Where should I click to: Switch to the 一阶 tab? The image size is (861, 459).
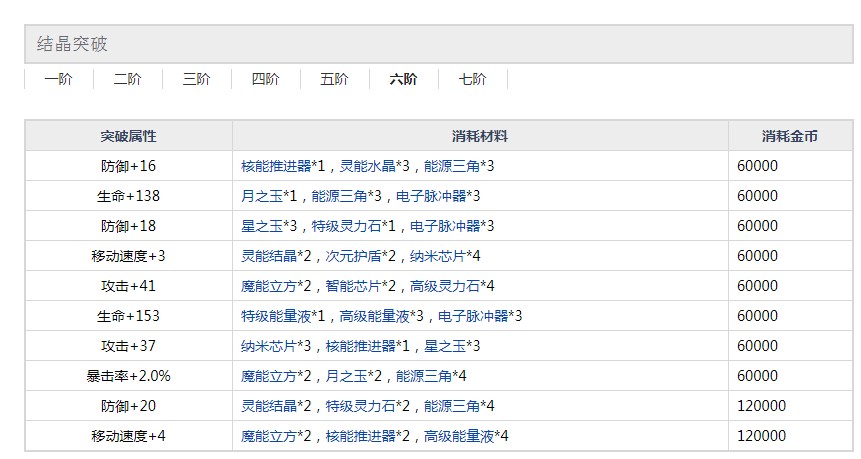(x=58, y=79)
